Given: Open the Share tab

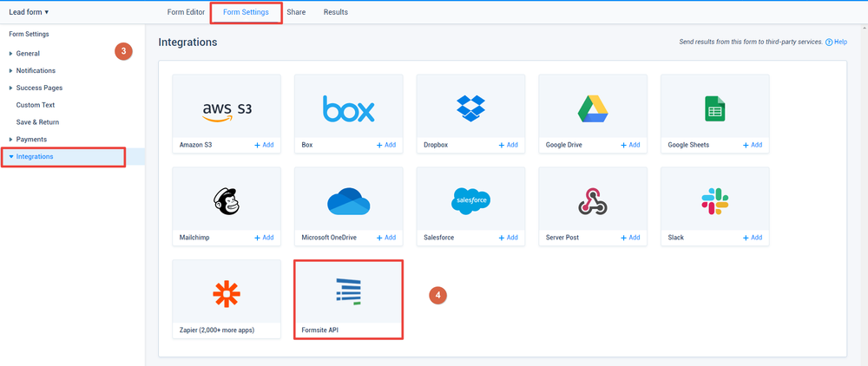Looking at the screenshot, I should [x=296, y=12].
